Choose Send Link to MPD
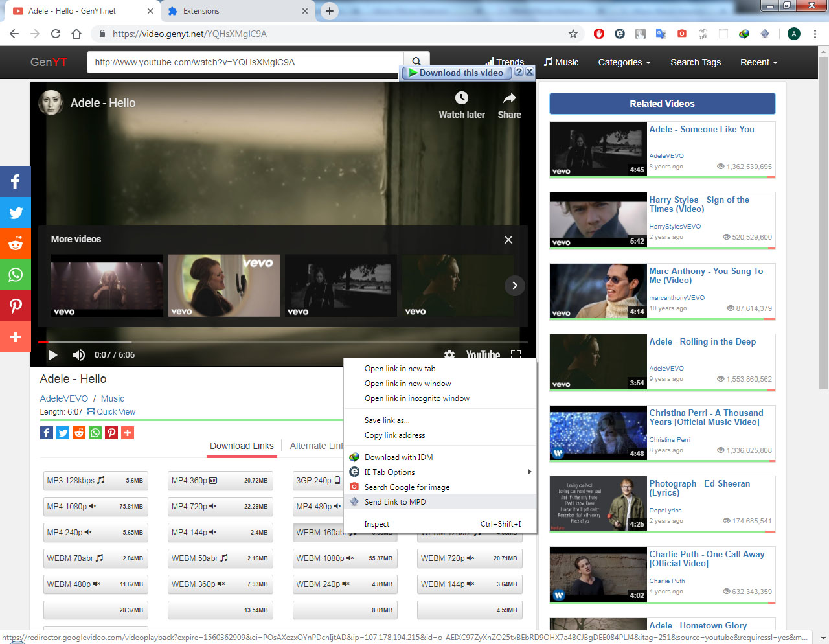The width and height of the screenshot is (829, 644). pos(440,502)
